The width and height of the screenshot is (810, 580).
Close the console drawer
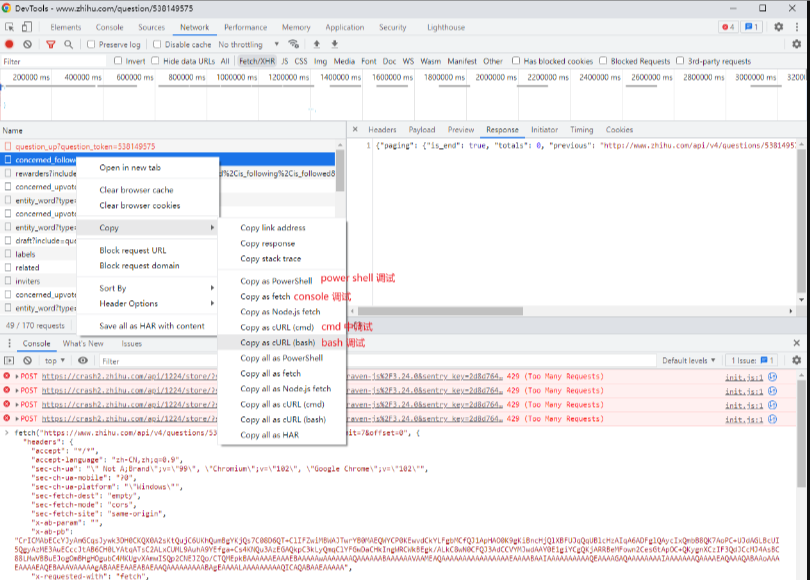797,343
